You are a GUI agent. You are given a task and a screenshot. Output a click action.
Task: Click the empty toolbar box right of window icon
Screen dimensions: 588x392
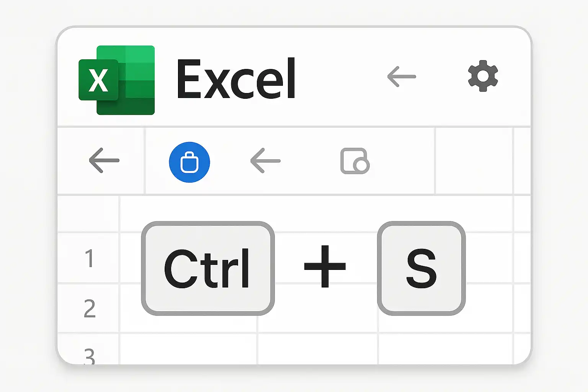click(474, 161)
